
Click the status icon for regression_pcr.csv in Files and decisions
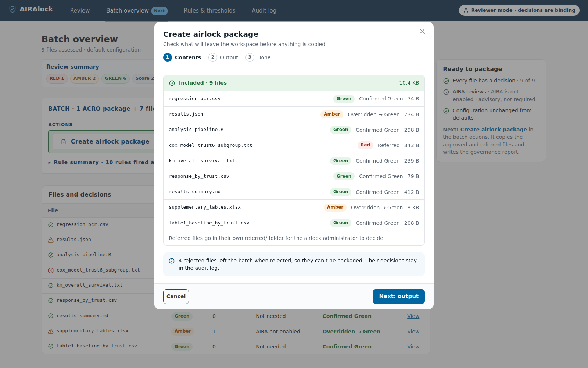point(51,225)
